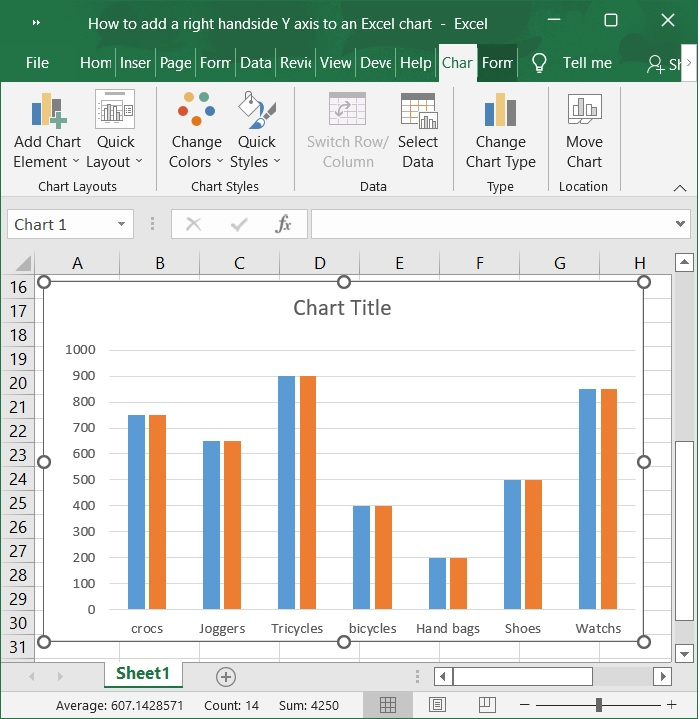Image resolution: width=700 pixels, height=719 pixels.
Task: Open the Name Box dropdown arrow
Action: (x=121, y=224)
